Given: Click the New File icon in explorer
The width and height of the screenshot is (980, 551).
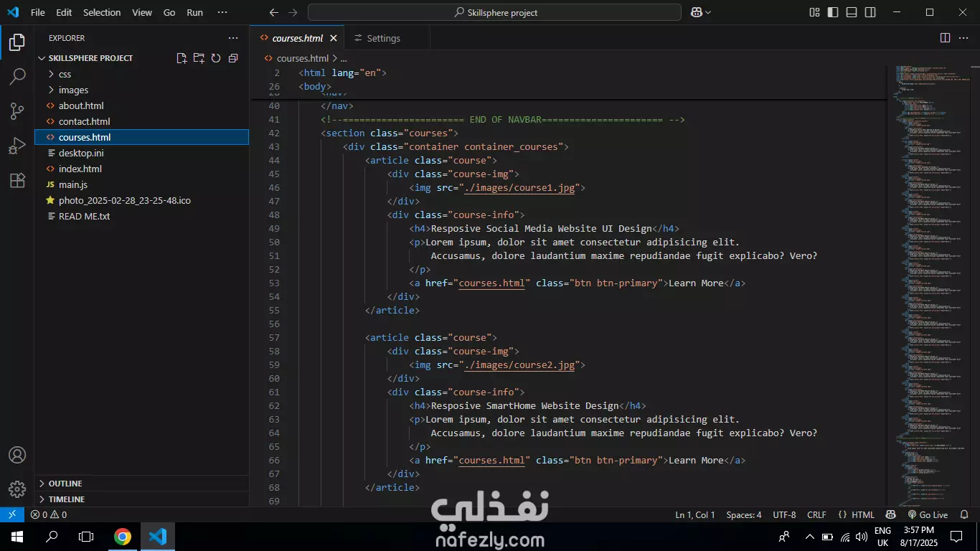Looking at the screenshot, I should click(x=182, y=58).
